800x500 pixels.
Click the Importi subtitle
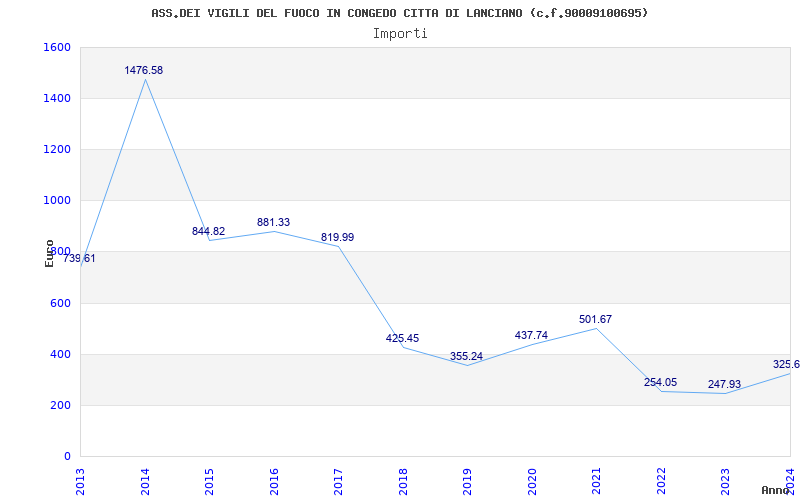tap(400, 34)
